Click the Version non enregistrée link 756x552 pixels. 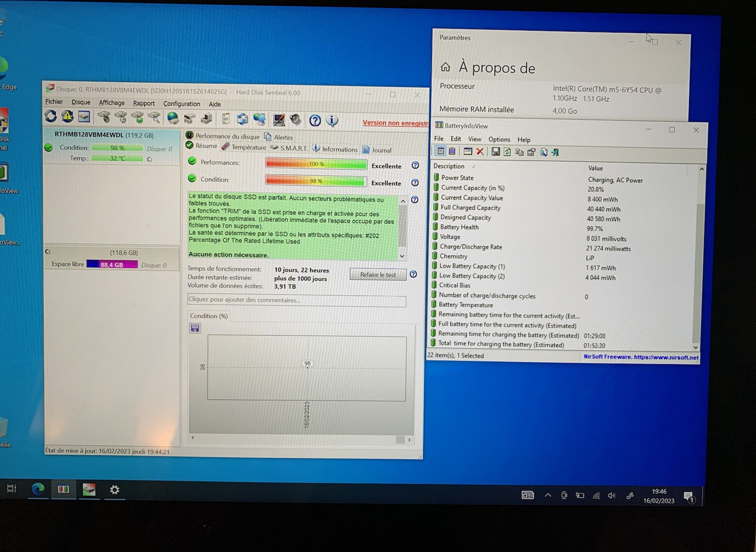(395, 123)
